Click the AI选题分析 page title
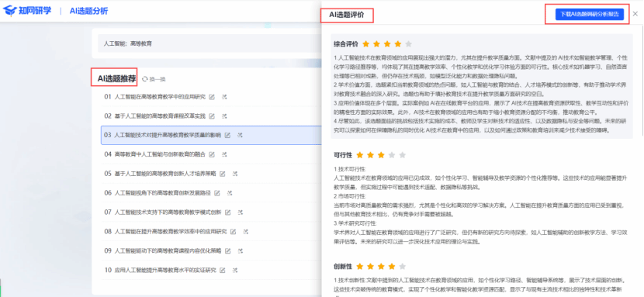 point(88,11)
